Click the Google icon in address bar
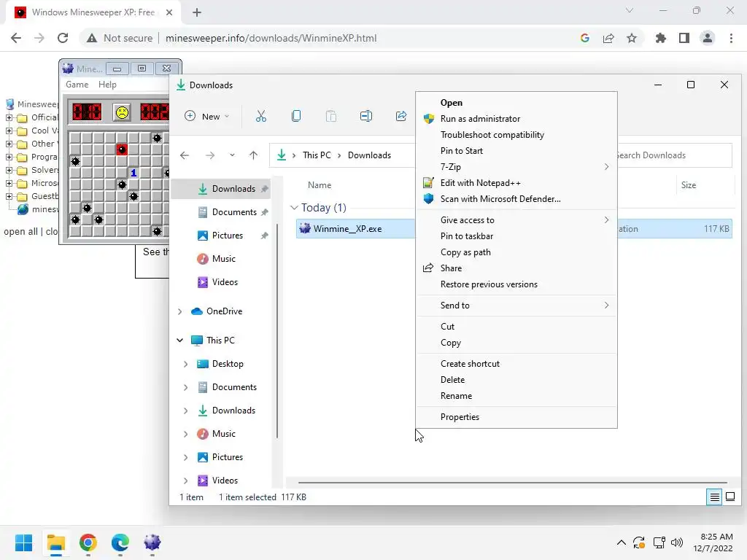The height and width of the screenshot is (560, 747). (x=585, y=38)
